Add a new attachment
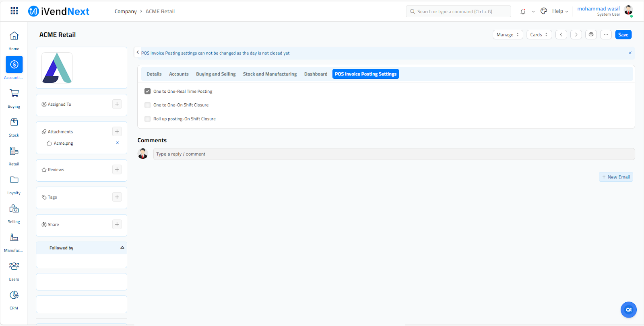Viewport: 644px width, 326px height. (117, 131)
